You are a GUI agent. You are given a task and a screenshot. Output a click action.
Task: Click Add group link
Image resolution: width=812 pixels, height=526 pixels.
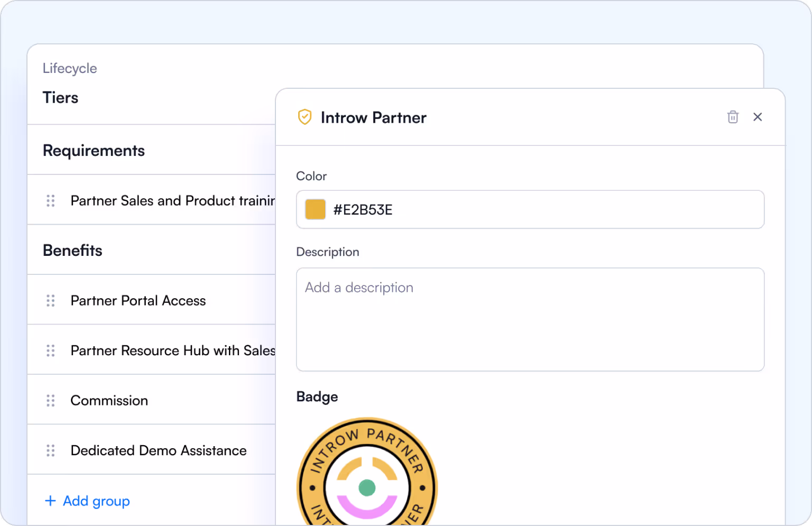tap(96, 501)
